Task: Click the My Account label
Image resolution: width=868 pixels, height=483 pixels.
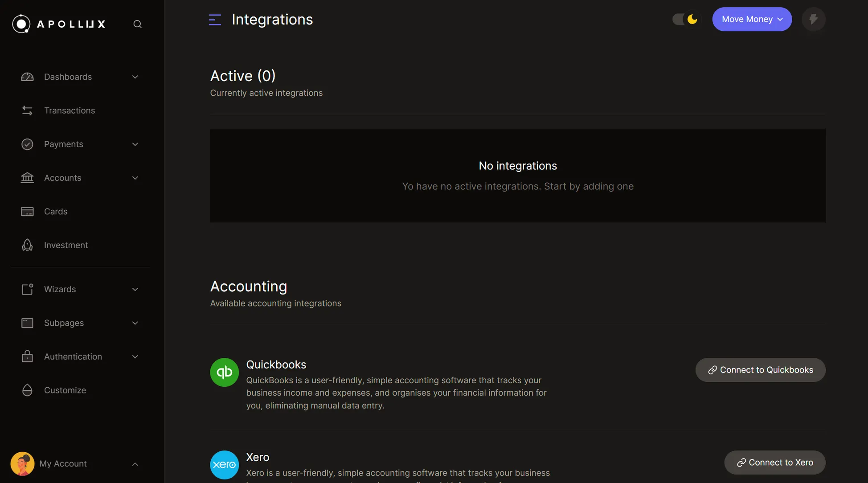Action: (63, 463)
